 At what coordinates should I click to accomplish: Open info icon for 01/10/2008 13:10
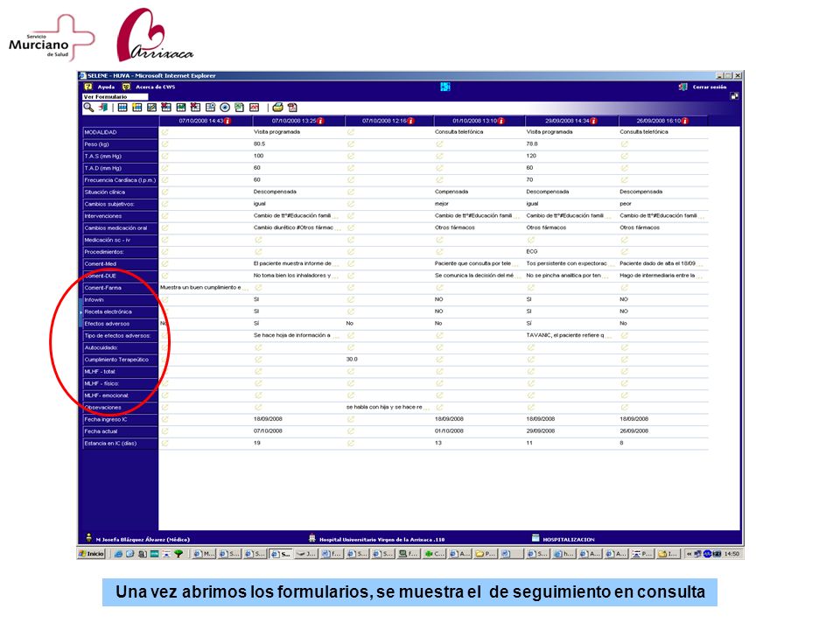pos(501,121)
